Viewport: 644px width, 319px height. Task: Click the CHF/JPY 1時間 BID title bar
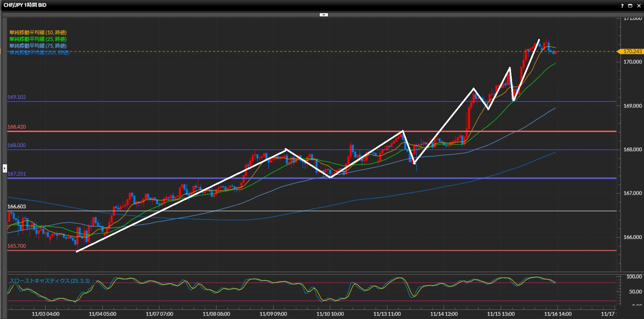(x=25, y=5)
